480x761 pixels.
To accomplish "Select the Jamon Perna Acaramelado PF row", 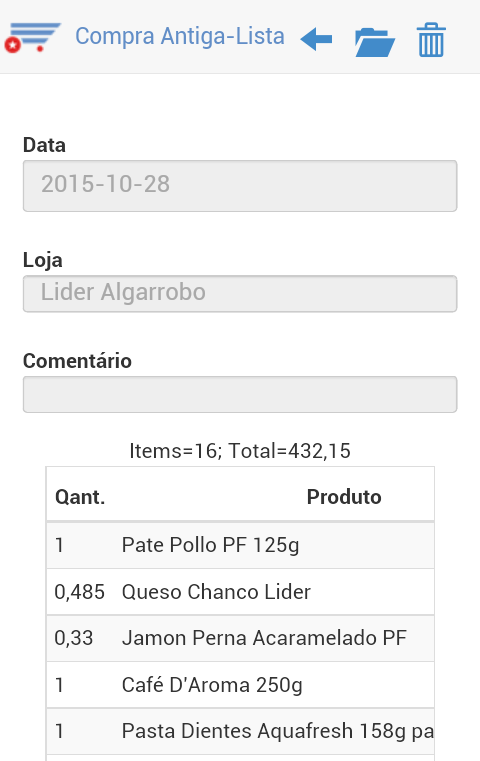I will tap(240, 638).
